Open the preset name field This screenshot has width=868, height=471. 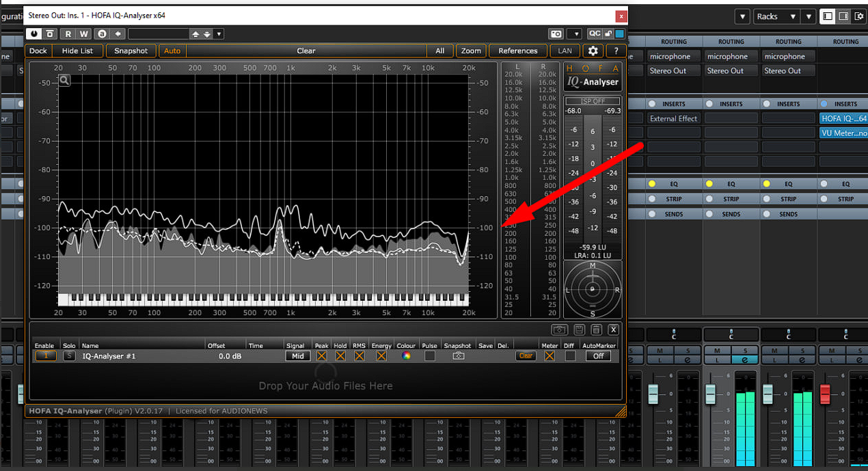click(159, 33)
